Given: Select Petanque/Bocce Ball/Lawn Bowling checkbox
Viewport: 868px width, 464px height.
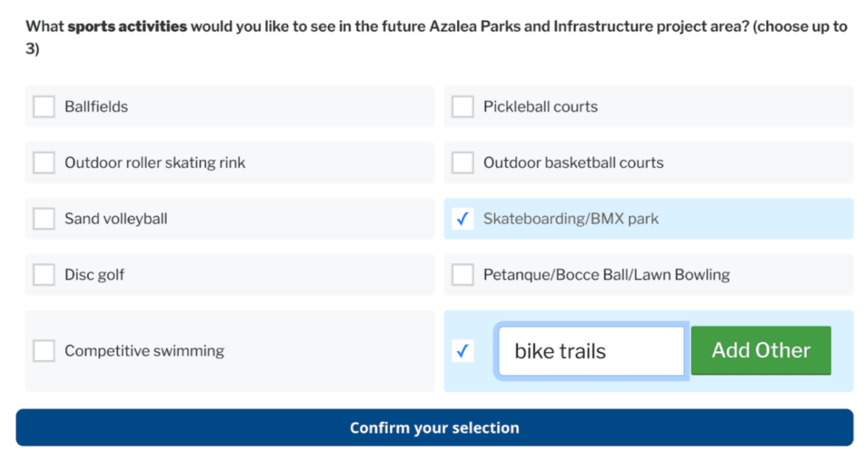Looking at the screenshot, I should (463, 275).
